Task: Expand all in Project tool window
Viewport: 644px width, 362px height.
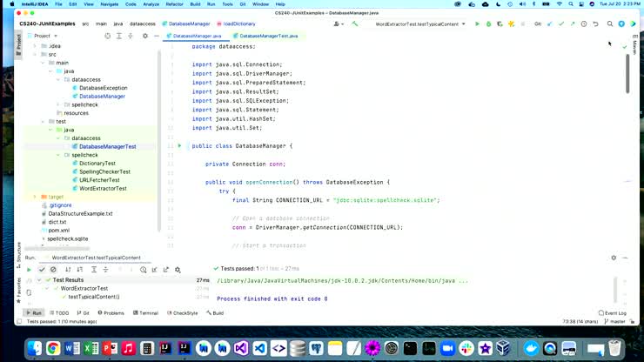Action: coord(119,37)
